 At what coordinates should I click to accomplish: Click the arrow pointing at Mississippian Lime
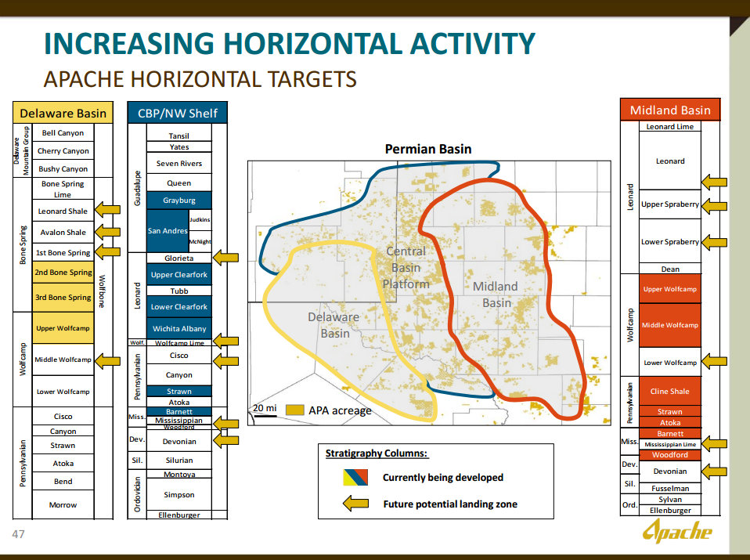713,444
